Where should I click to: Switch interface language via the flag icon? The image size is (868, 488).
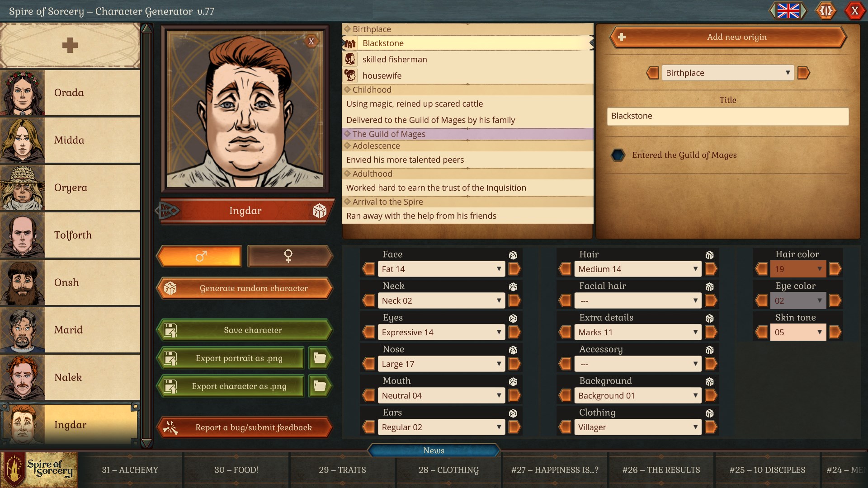[788, 11]
